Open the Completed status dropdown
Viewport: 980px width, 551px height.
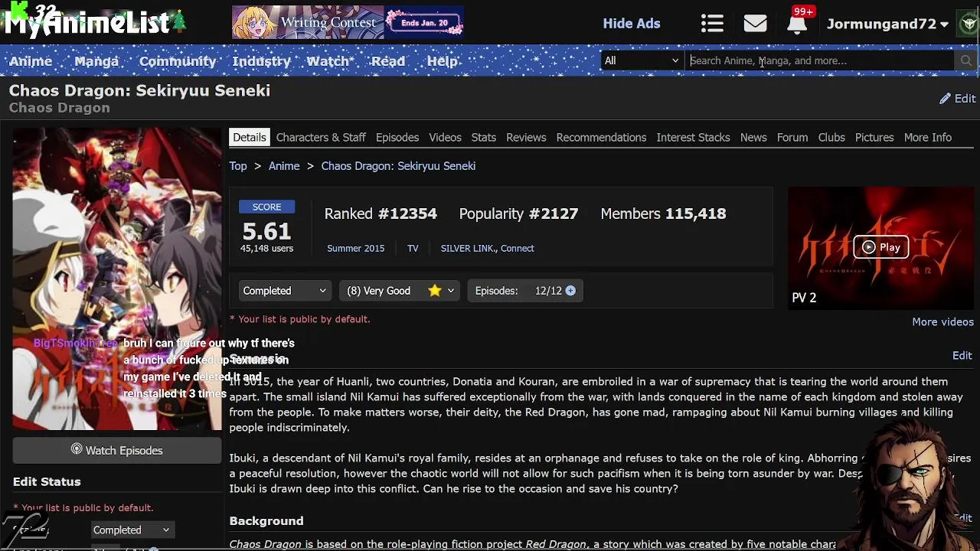tap(284, 291)
